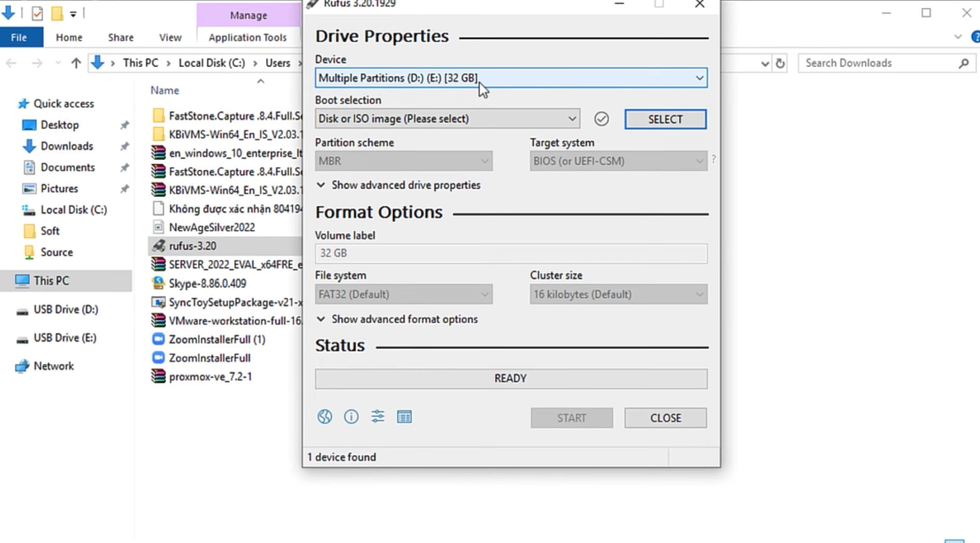
Task: Select Local Disk (C:) in navigation pane
Action: point(74,210)
